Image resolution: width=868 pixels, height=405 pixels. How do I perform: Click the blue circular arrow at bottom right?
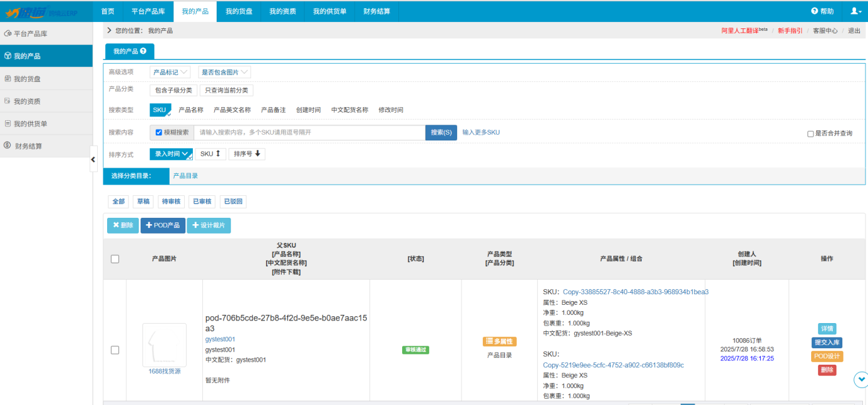tap(861, 379)
